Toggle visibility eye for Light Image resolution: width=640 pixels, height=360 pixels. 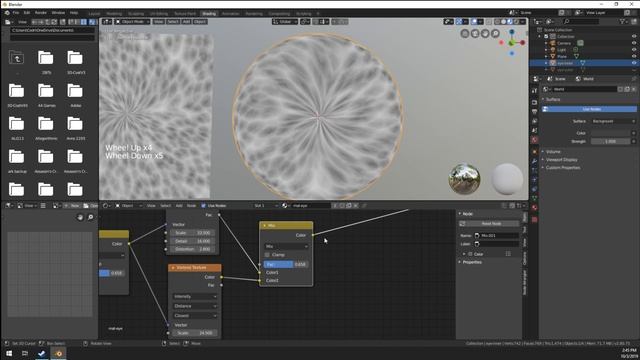click(x=634, y=49)
